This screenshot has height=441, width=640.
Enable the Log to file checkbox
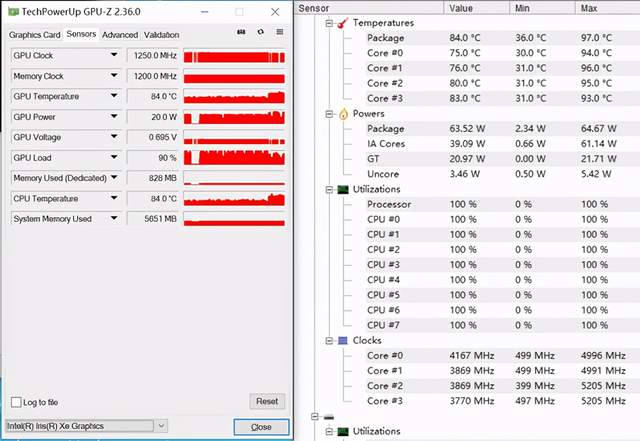(x=16, y=402)
